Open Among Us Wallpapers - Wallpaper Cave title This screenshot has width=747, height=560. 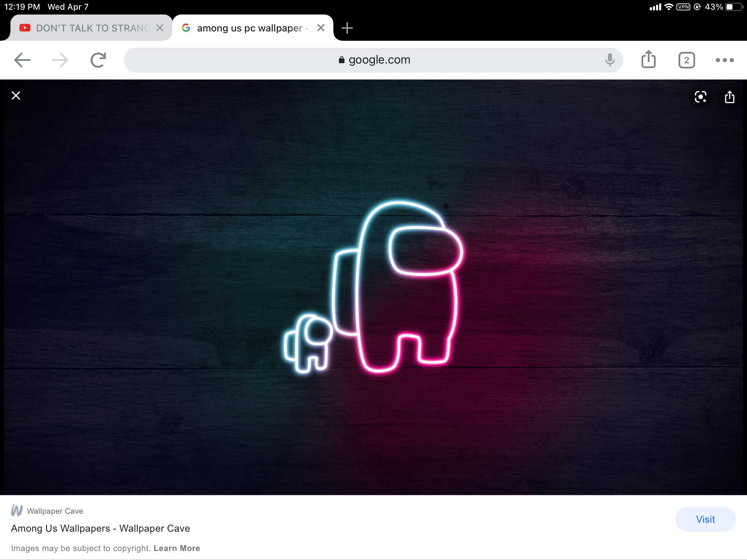coord(100,528)
